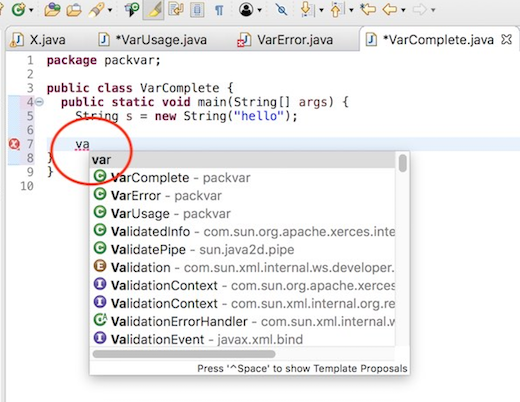Image resolution: width=520 pixels, height=402 pixels.
Task: Open the Next Annotation dropdown arrow
Action: point(321,10)
